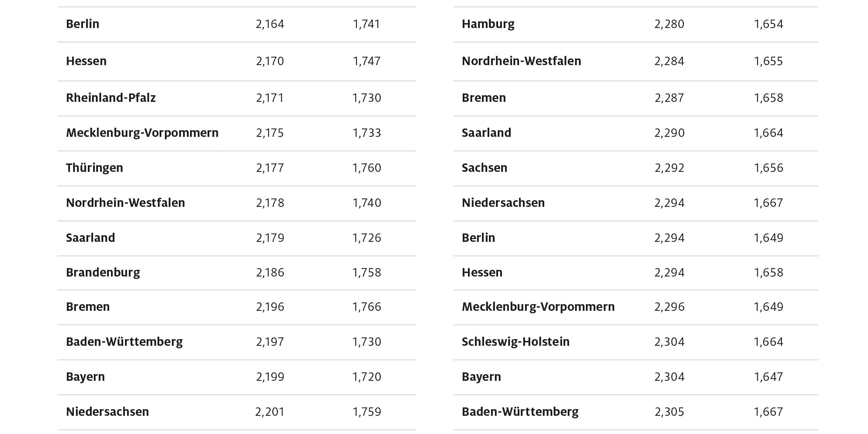Select Nordrhein-Westfalen's value 2,178
868x434 pixels.
270,203
